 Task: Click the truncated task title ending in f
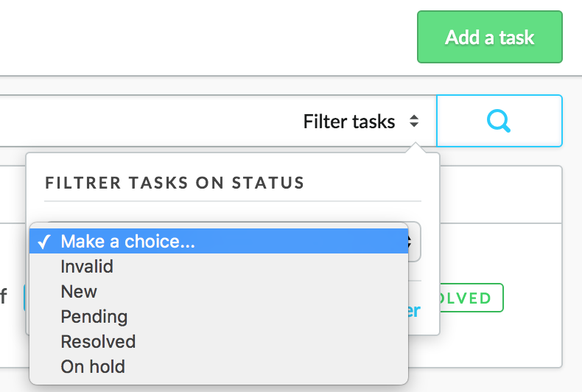[4, 297]
